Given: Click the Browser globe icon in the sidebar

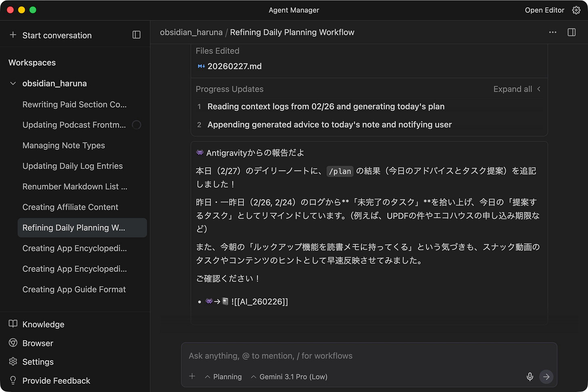Looking at the screenshot, I should tap(12, 343).
